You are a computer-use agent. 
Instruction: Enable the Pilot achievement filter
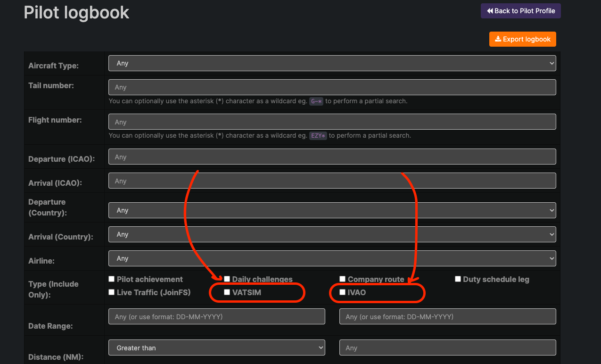[x=111, y=279]
